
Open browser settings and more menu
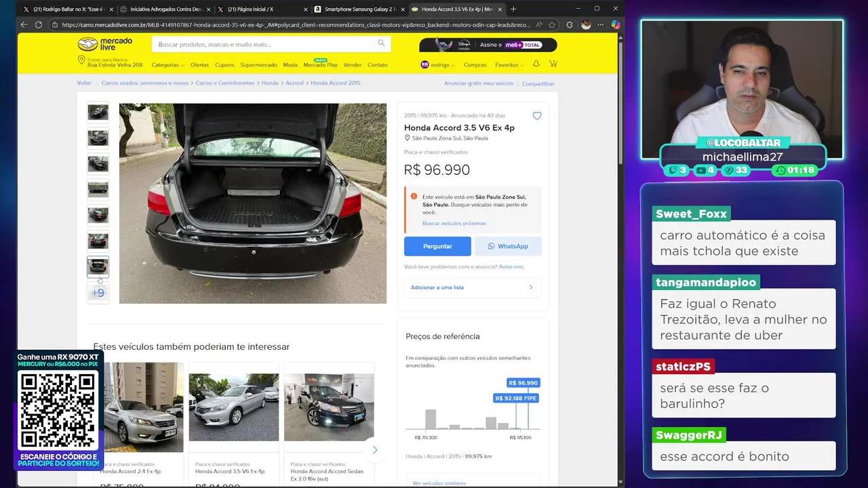click(x=600, y=24)
